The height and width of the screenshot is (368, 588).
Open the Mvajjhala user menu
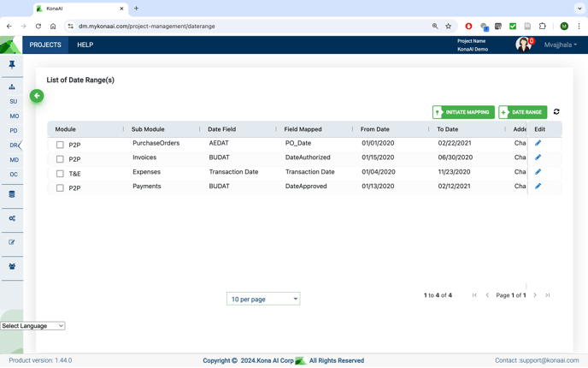click(x=560, y=45)
